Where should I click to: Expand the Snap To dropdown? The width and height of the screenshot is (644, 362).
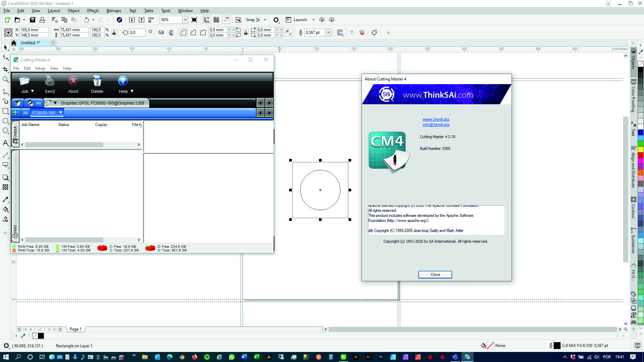265,20
